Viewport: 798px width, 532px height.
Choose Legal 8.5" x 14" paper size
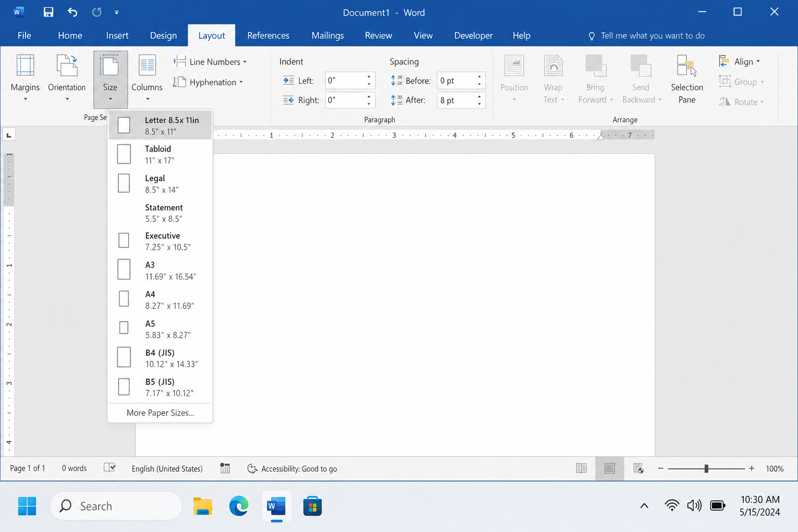pos(160,184)
